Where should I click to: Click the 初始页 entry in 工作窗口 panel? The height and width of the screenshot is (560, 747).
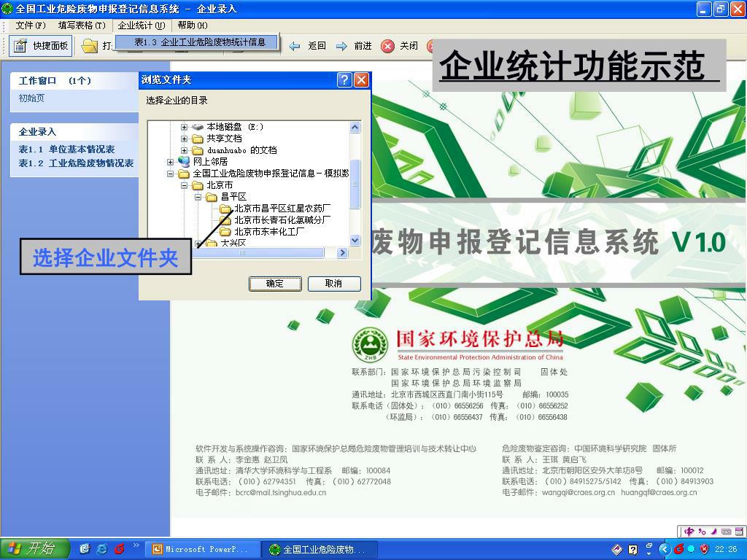31,98
